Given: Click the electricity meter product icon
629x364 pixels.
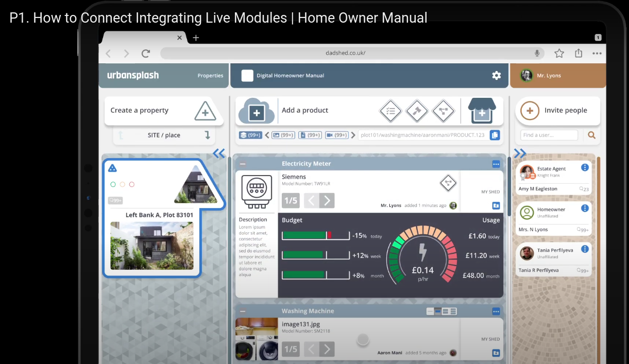Looking at the screenshot, I should pos(257,192).
